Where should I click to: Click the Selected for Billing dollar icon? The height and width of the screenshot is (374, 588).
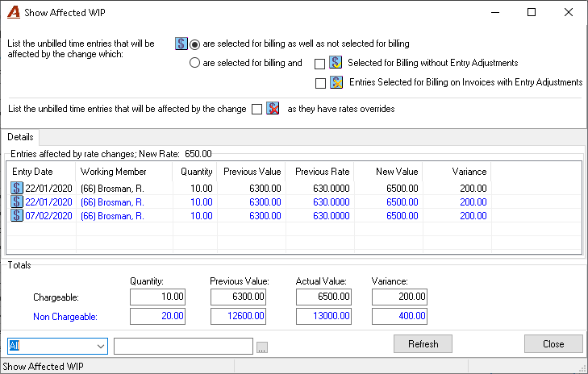(x=336, y=62)
